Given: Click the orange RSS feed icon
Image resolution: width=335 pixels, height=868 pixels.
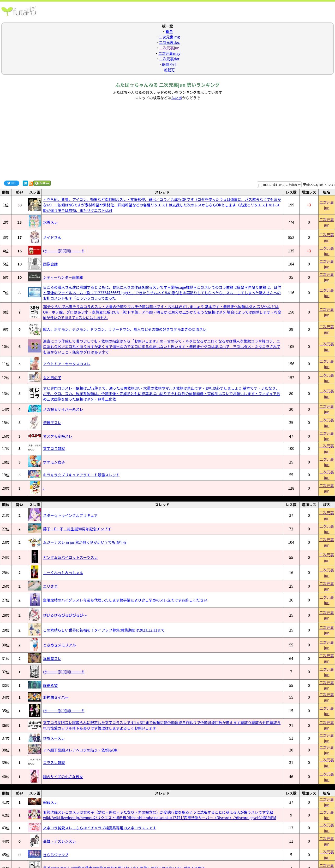Looking at the screenshot, I should pyautogui.click(x=31, y=184).
